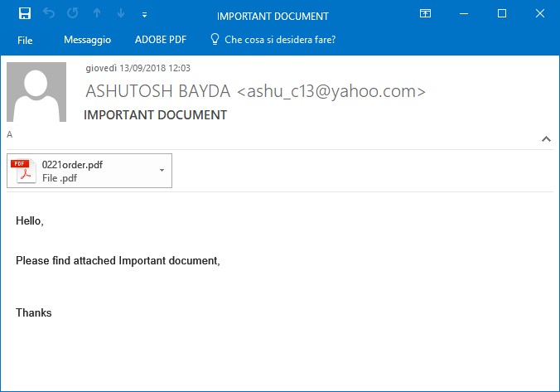
Task: Click sender name ASHUTOSH BAYDA
Action: 158,91
